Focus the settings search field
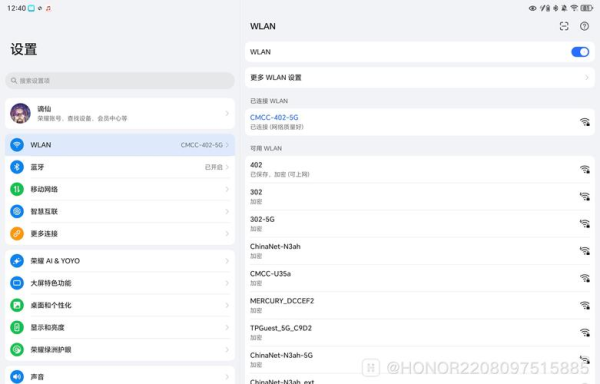Screen dimensions: 600x384 point(120,81)
